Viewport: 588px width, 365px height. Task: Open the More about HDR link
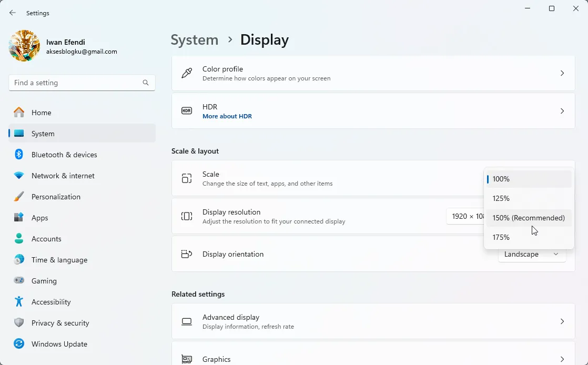point(227,116)
